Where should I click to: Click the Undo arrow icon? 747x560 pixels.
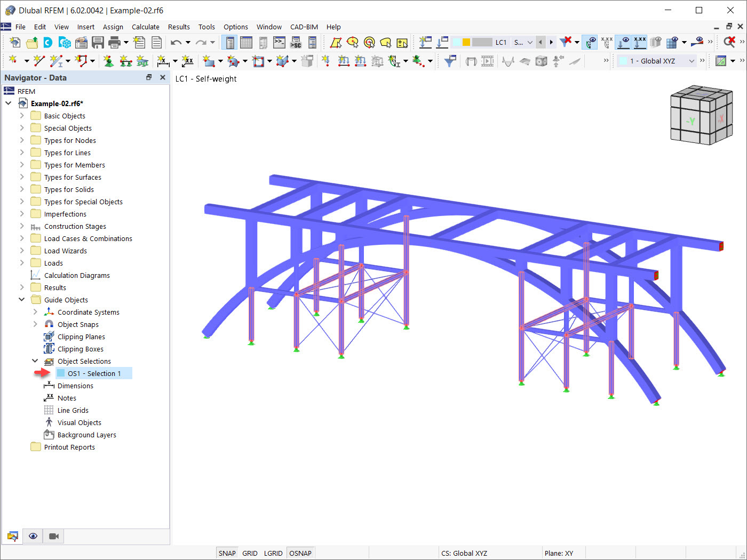click(176, 42)
